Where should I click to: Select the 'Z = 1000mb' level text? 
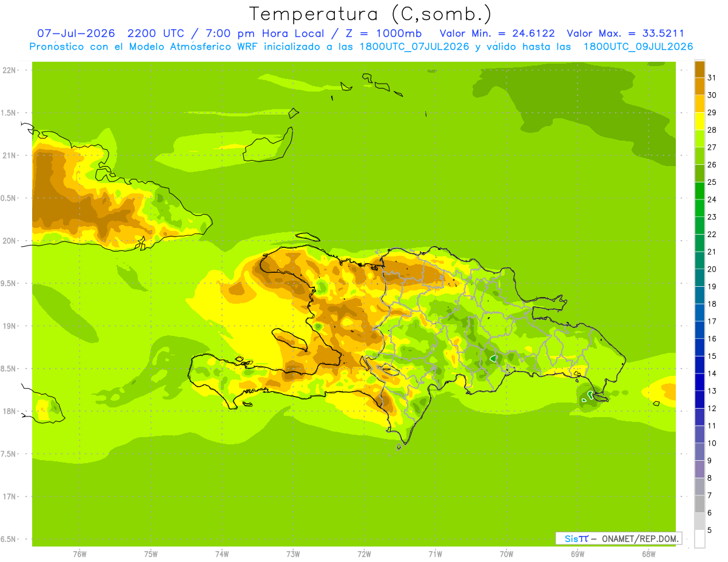[384, 33]
